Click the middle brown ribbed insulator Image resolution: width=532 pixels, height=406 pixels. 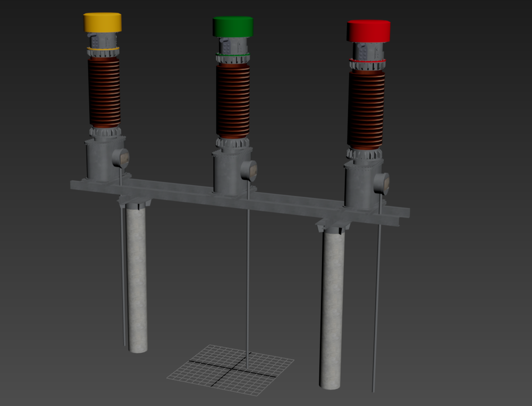coord(233,101)
